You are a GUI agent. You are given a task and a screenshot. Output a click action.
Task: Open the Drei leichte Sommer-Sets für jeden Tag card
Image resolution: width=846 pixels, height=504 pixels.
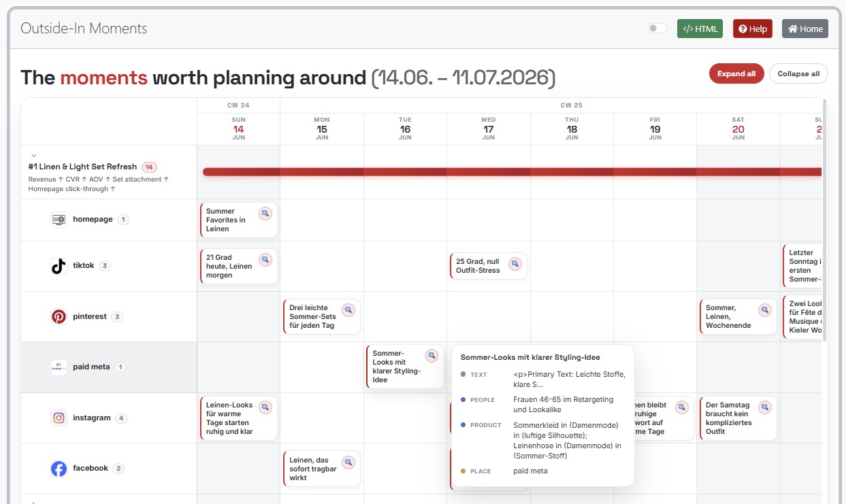[322, 317]
